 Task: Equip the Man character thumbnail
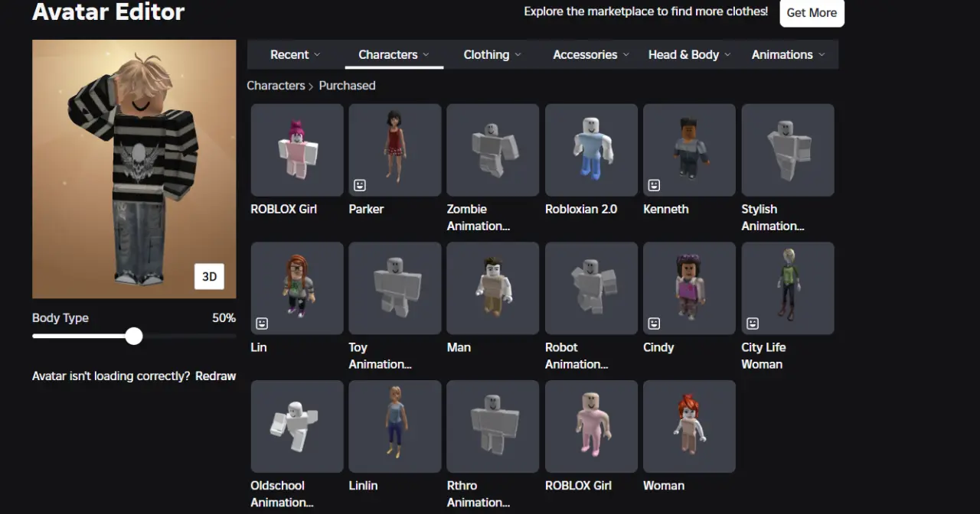point(493,288)
